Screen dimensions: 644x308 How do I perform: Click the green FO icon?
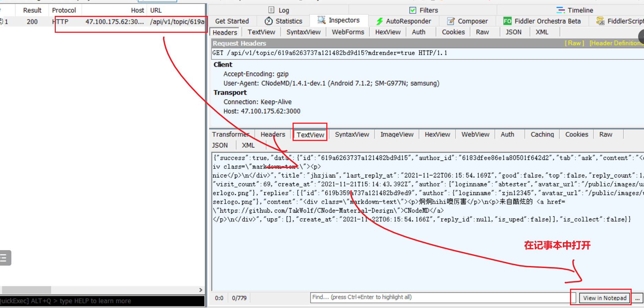[507, 21]
